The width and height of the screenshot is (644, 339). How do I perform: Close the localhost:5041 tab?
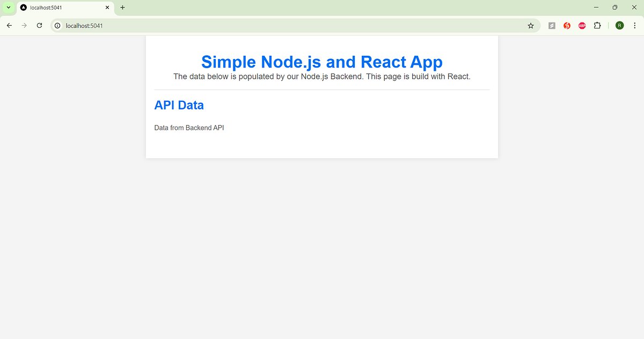tap(107, 8)
